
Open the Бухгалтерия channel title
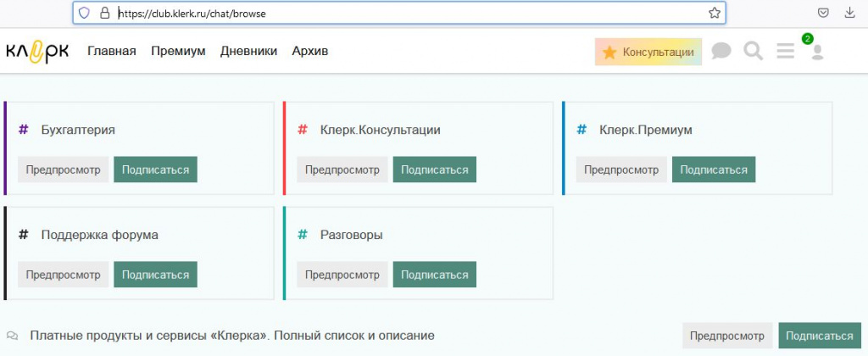click(x=78, y=130)
